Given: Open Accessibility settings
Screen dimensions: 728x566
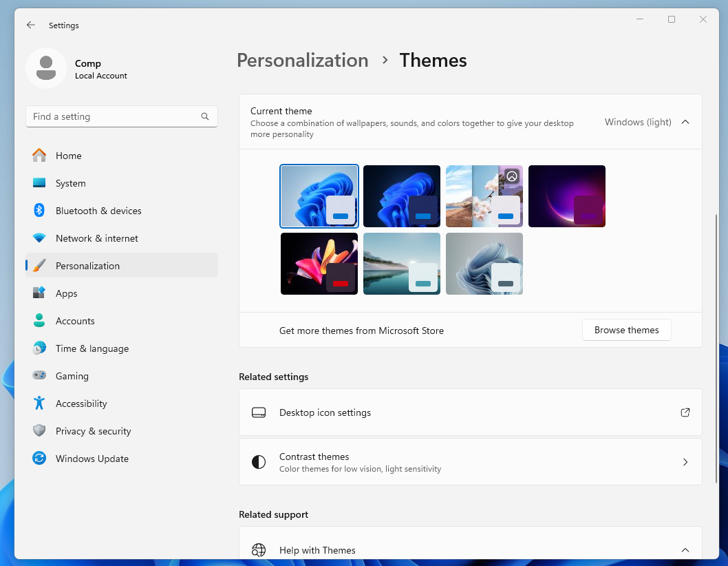Looking at the screenshot, I should coord(122,403).
